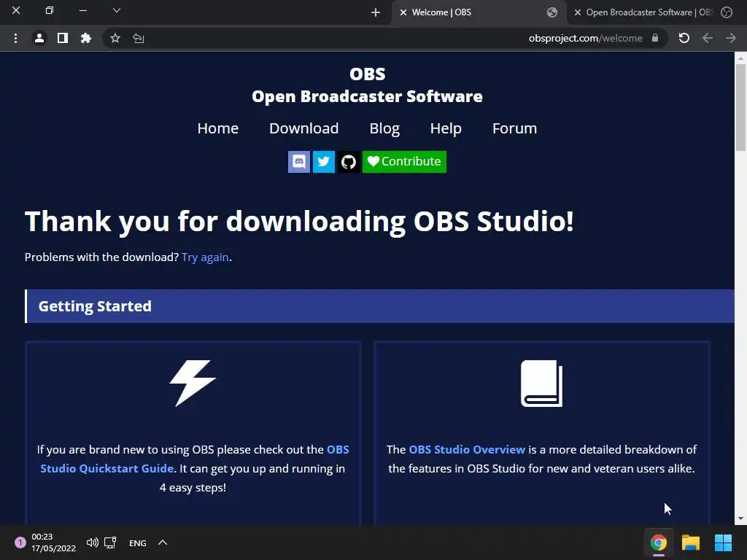Click the Getting Started section heading
Viewport: 747px width, 560px height.
(x=95, y=306)
